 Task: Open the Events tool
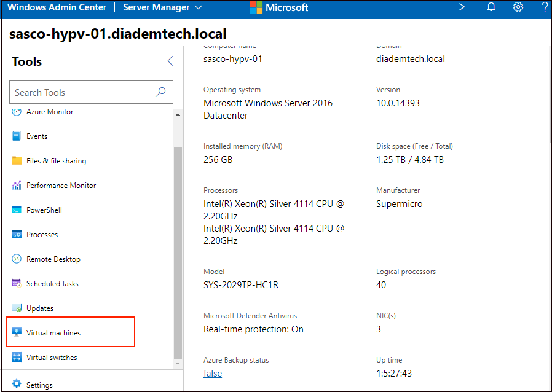pyautogui.click(x=37, y=136)
